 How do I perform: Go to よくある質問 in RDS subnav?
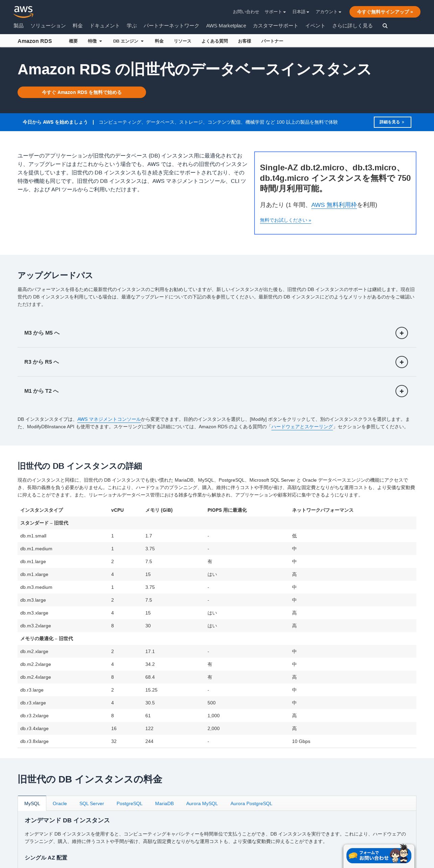pos(215,41)
